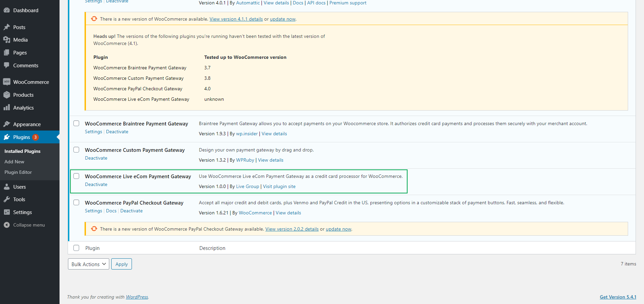View details of PayPal Checkout Gateway

(288, 213)
